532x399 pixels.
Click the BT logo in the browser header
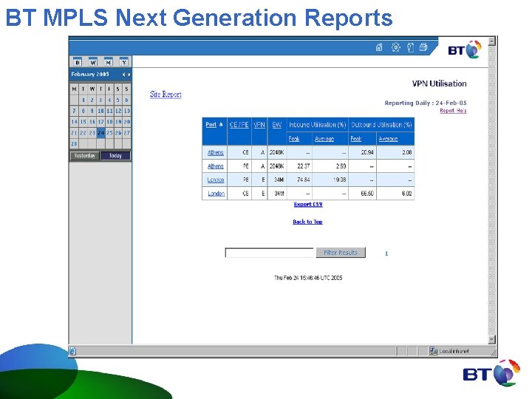tap(465, 50)
